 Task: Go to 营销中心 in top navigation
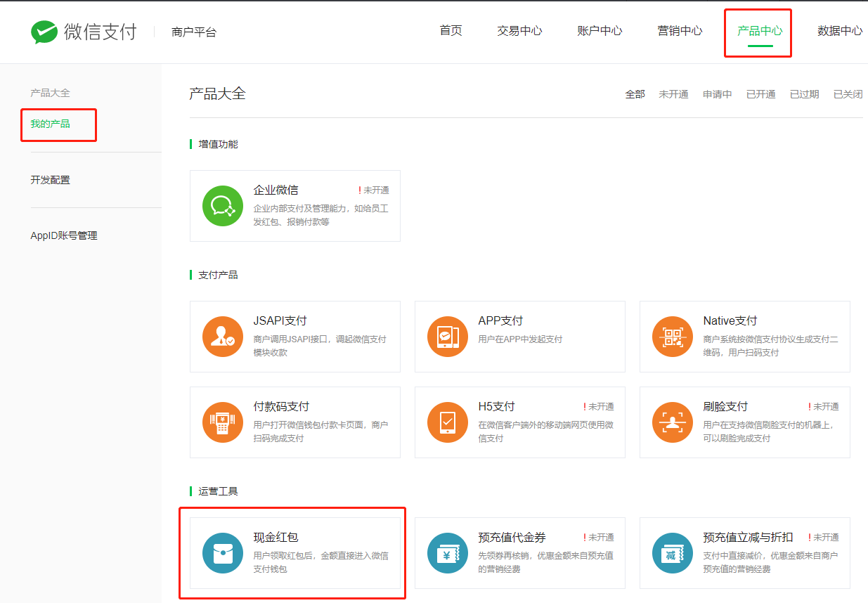[680, 31]
